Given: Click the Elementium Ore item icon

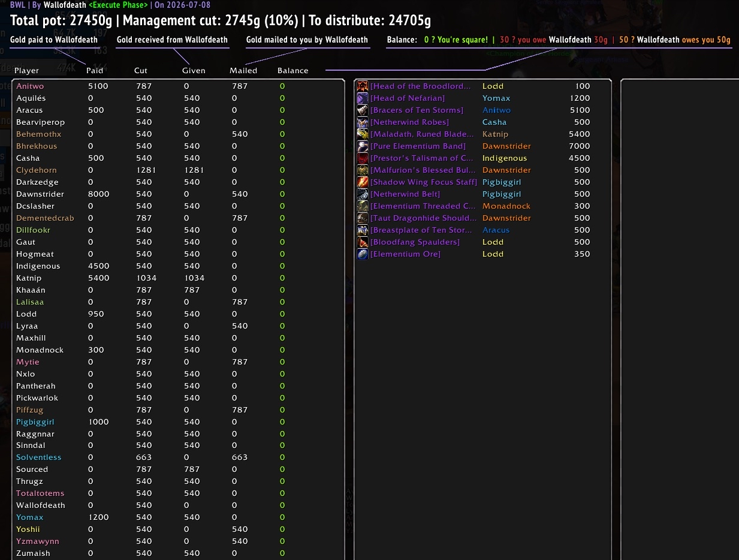Looking at the screenshot, I should click(x=363, y=254).
